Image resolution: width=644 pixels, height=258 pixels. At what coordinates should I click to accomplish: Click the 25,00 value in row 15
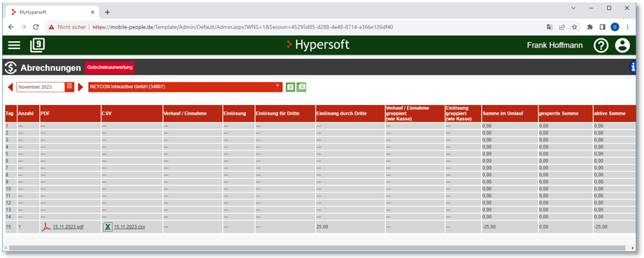(x=322, y=227)
